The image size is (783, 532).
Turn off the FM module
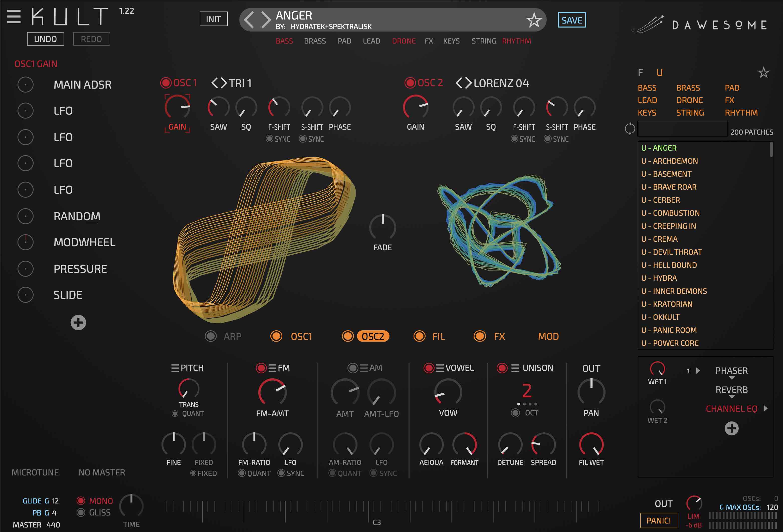(261, 368)
